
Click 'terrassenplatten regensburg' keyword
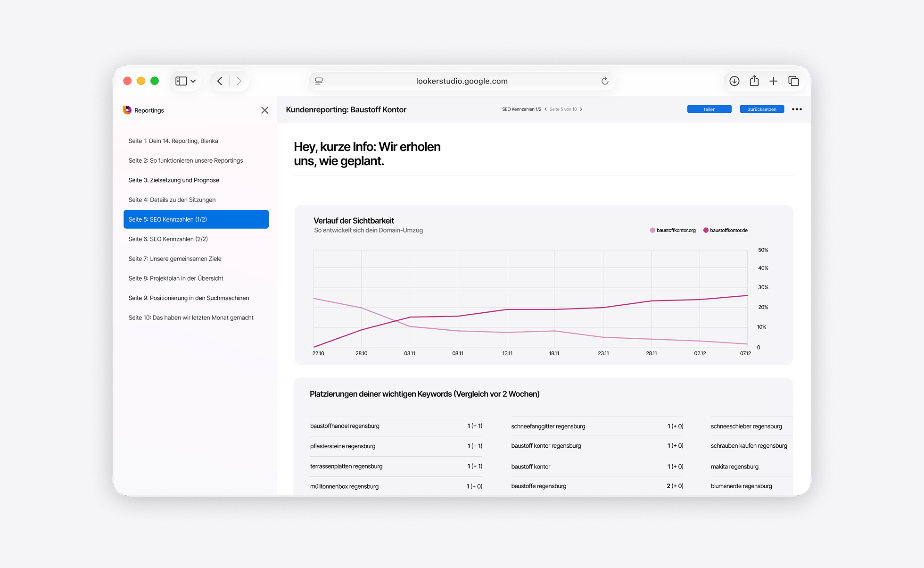click(346, 467)
